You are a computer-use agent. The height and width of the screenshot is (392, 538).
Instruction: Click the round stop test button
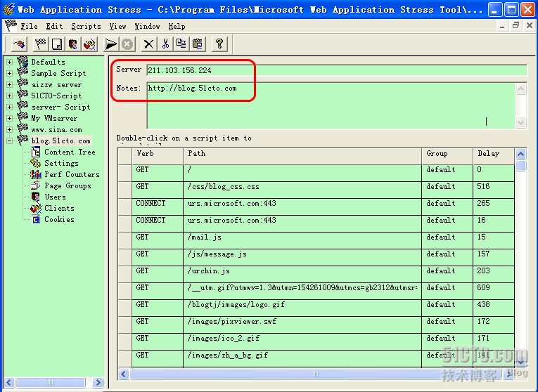(x=127, y=44)
